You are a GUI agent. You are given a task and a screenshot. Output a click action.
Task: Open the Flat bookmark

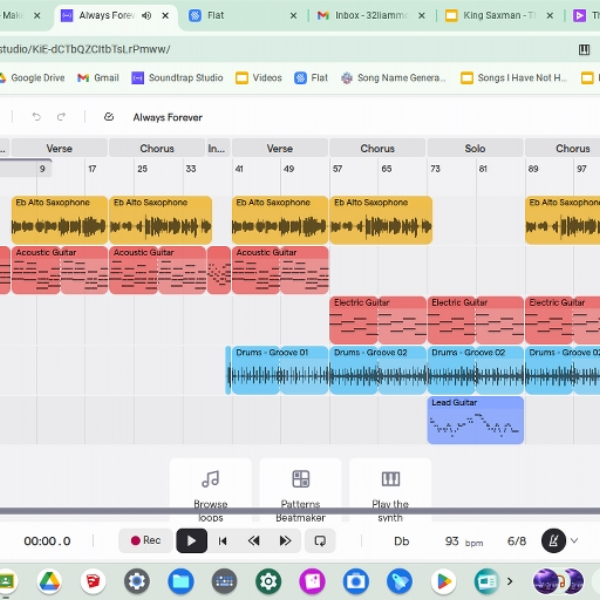pos(311,78)
